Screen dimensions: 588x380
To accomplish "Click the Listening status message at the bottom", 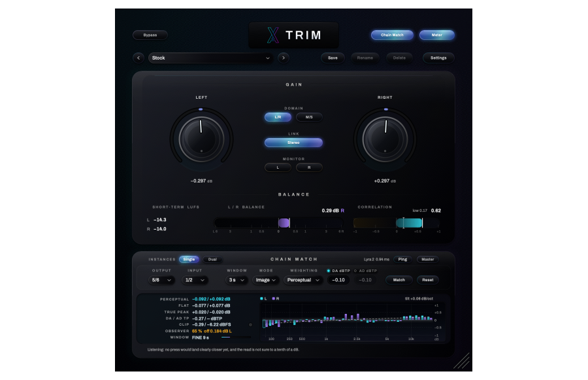I will (x=223, y=349).
